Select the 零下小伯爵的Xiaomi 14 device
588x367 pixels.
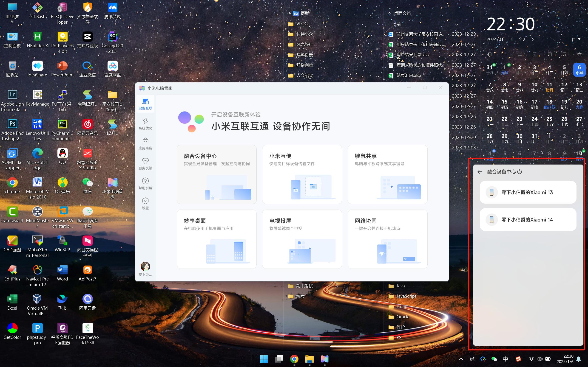(x=528, y=219)
